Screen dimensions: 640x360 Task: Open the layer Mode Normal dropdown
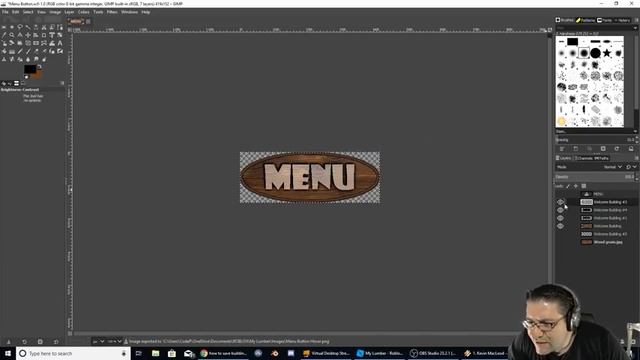tap(612, 167)
